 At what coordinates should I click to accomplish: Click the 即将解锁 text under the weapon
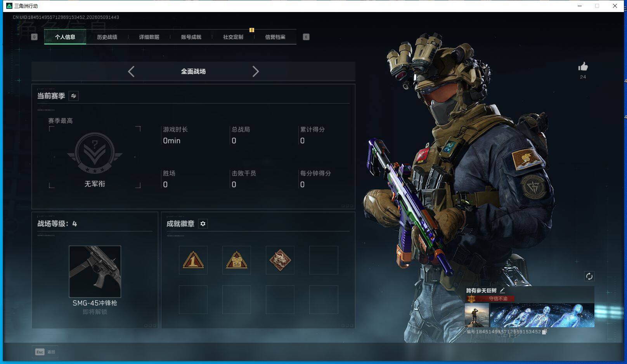pyautogui.click(x=95, y=312)
